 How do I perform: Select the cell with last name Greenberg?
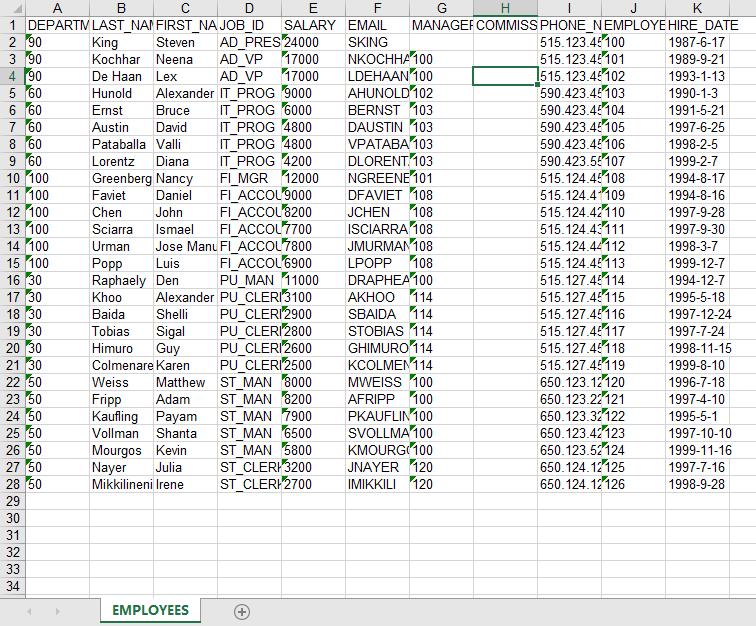[122, 178]
